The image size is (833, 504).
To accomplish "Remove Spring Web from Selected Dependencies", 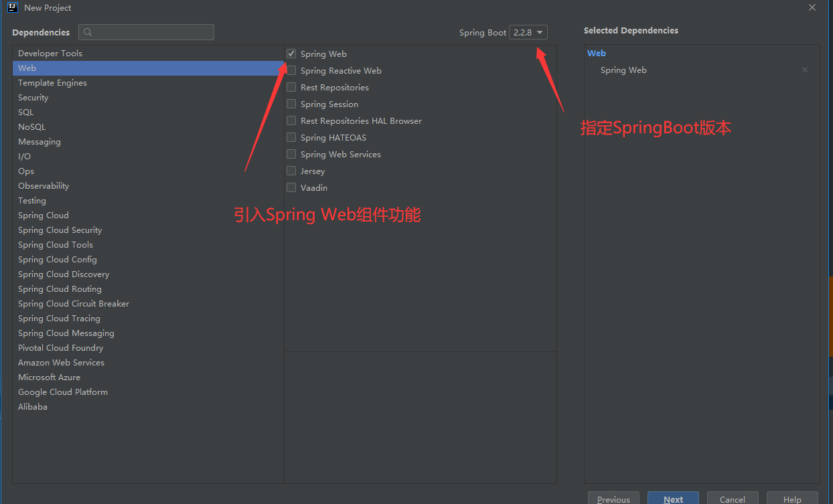I will (804, 70).
